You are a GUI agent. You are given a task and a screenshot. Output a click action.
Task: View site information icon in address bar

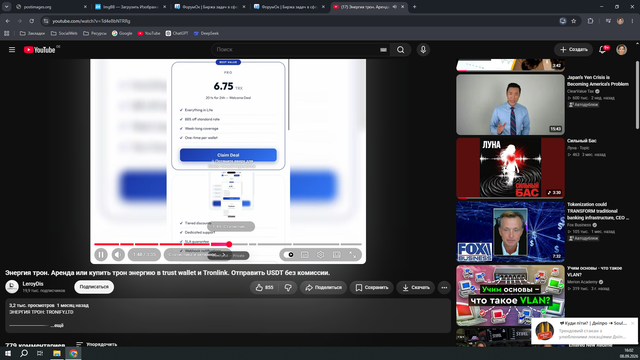(x=46, y=21)
